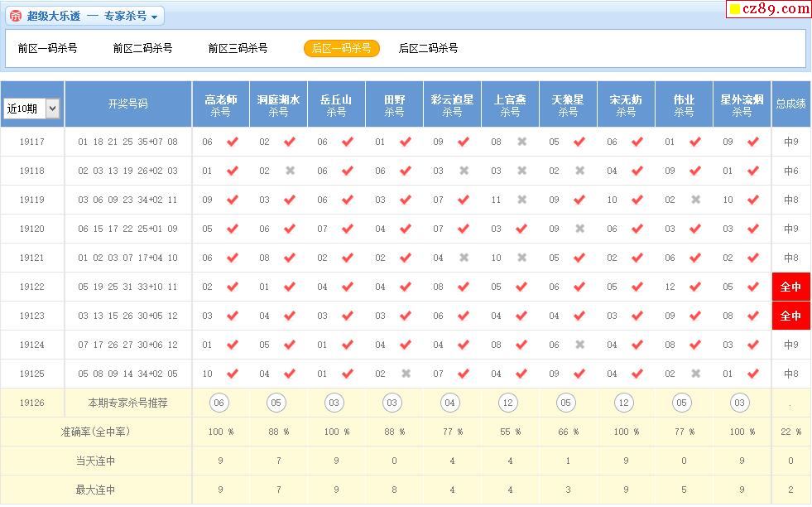The height and width of the screenshot is (507, 812).
Task: Click the 最大连中 row label
Action: pyautogui.click(x=95, y=490)
